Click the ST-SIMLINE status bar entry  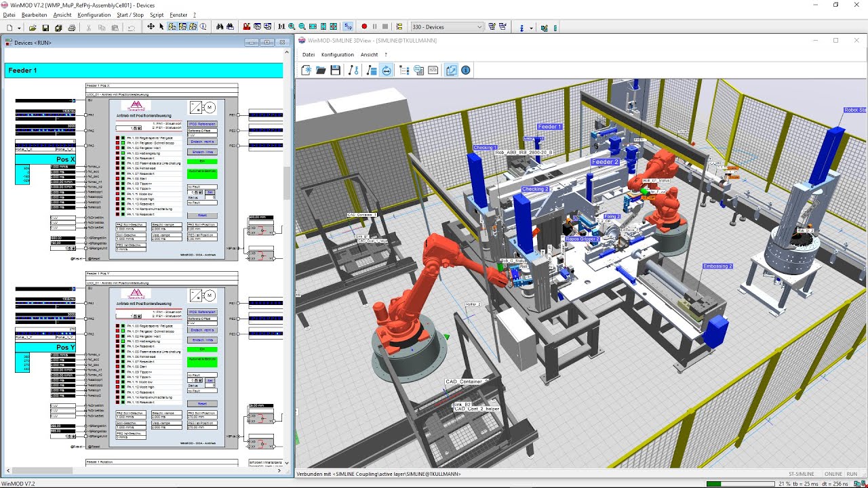[802, 474]
